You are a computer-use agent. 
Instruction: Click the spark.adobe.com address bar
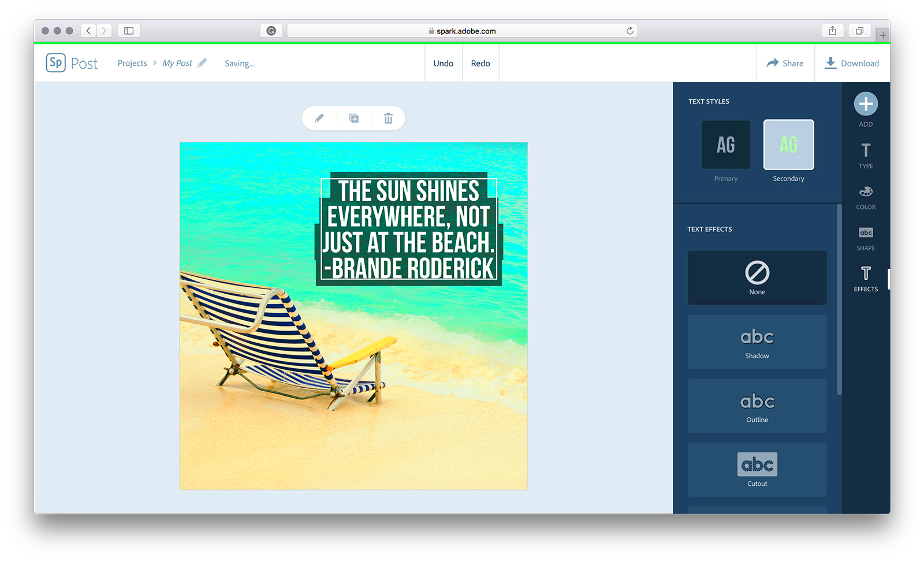pyautogui.click(x=462, y=31)
